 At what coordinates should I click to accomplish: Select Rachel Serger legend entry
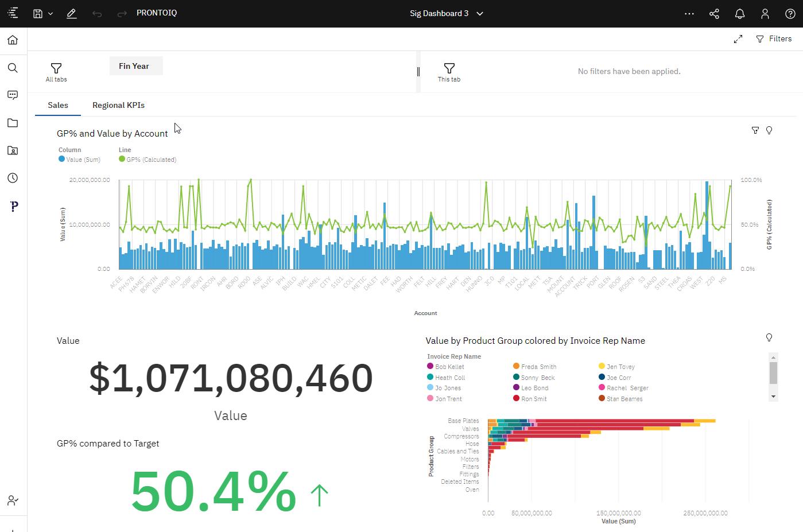click(623, 388)
